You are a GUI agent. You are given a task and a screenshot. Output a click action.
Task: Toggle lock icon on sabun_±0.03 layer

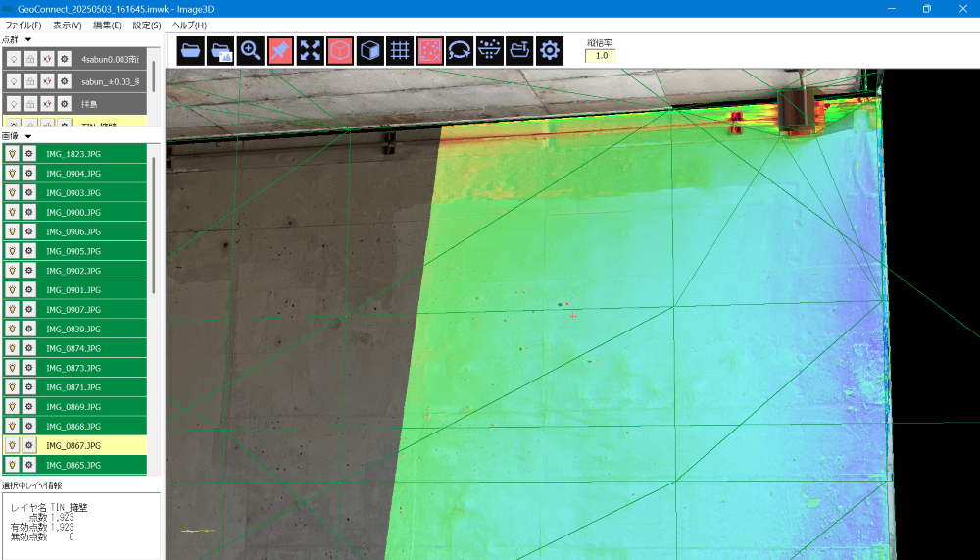30,81
